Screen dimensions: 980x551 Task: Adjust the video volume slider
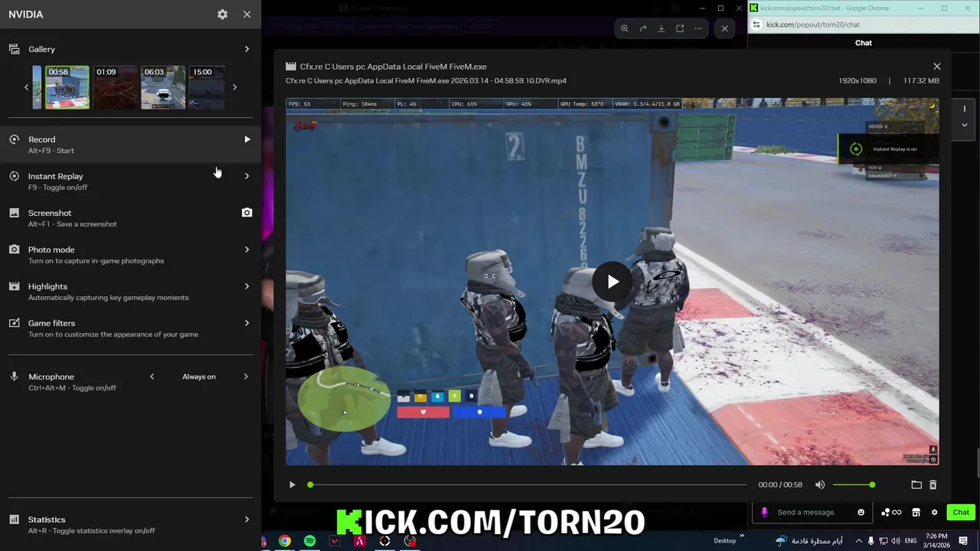[853, 484]
